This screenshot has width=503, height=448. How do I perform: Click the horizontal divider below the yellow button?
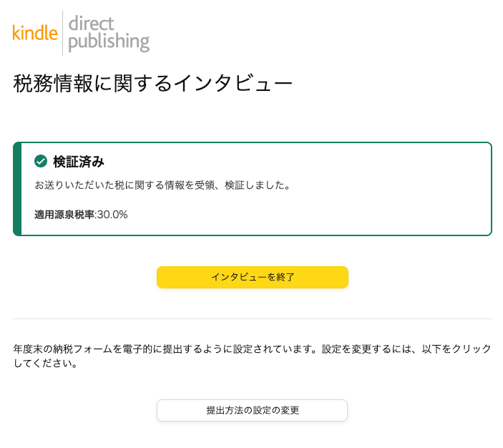[x=252, y=318]
